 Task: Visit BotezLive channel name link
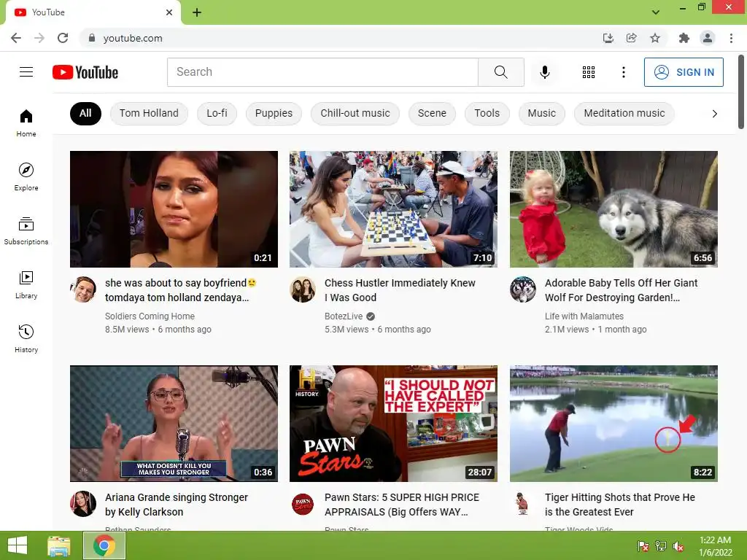pos(344,316)
